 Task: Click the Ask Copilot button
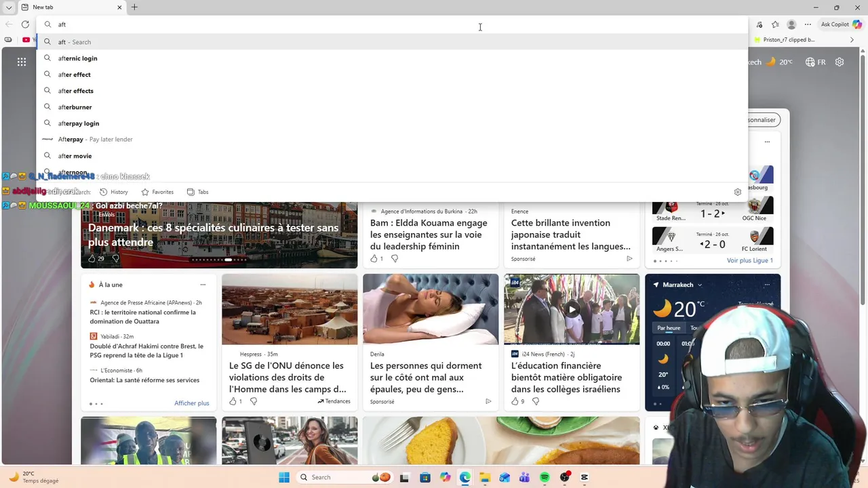(x=841, y=24)
